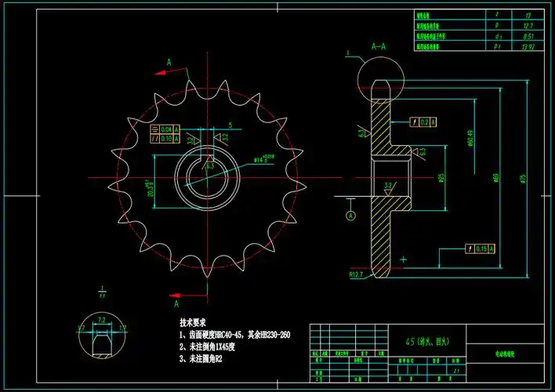Select the circled datum A symbol
The height and width of the screenshot is (392, 555).
point(350,214)
